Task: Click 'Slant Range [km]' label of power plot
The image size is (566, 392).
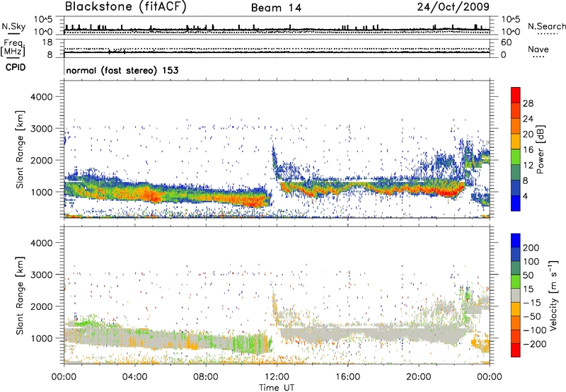Action: point(20,149)
